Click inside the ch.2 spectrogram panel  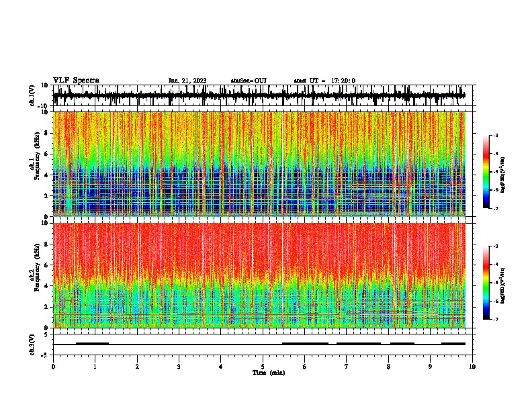259,275
